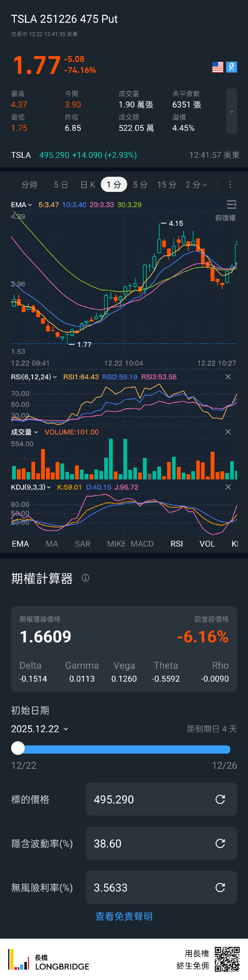The width and height of the screenshot is (248, 980).
Task: Open the indicator list settings icon
Action: 231,205
